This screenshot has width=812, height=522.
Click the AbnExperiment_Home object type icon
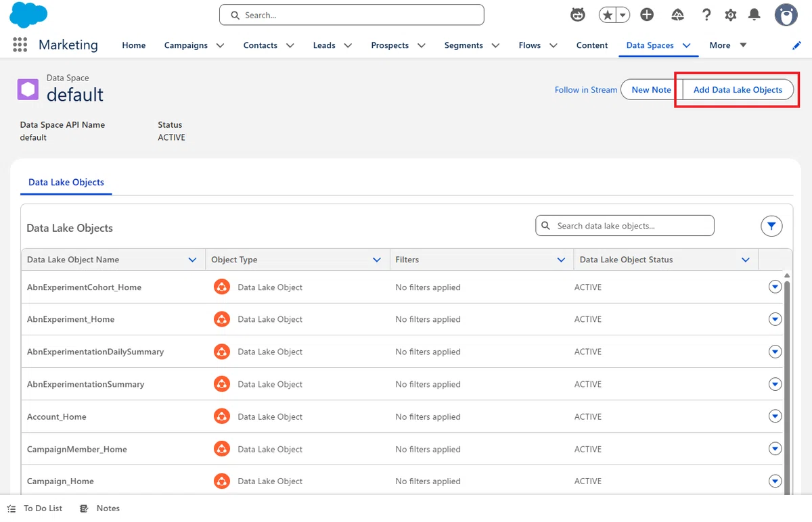(221, 319)
